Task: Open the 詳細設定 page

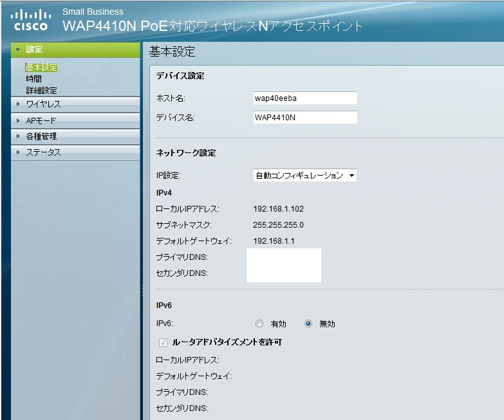Action: tap(41, 91)
